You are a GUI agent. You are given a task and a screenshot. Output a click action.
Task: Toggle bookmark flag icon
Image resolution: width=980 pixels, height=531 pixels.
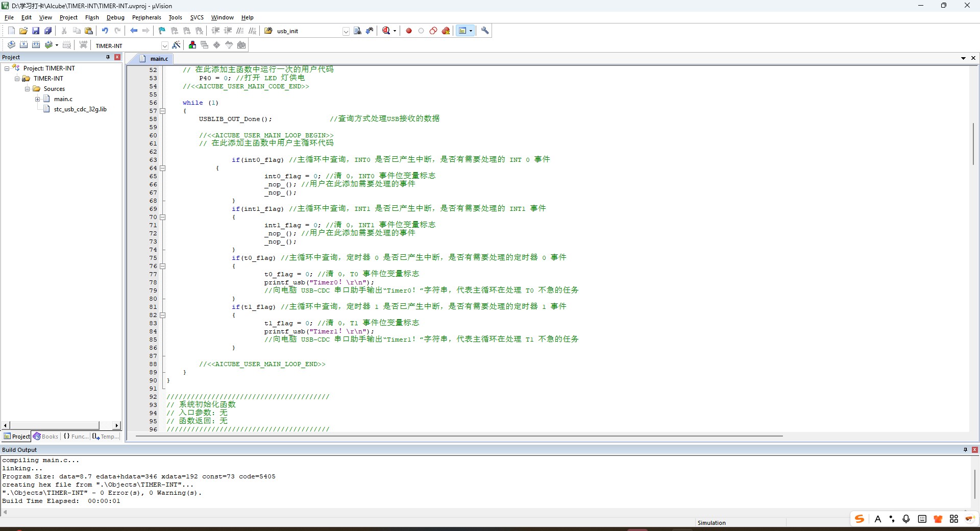(162, 31)
